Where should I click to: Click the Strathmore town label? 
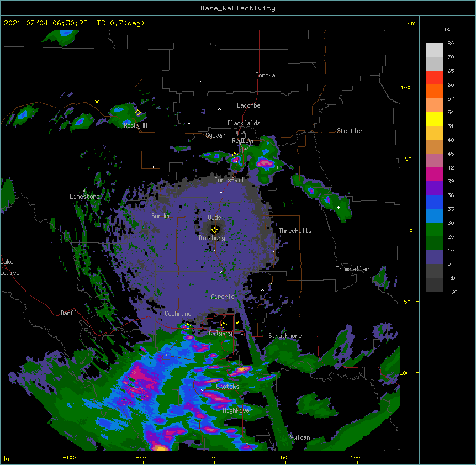(x=285, y=336)
